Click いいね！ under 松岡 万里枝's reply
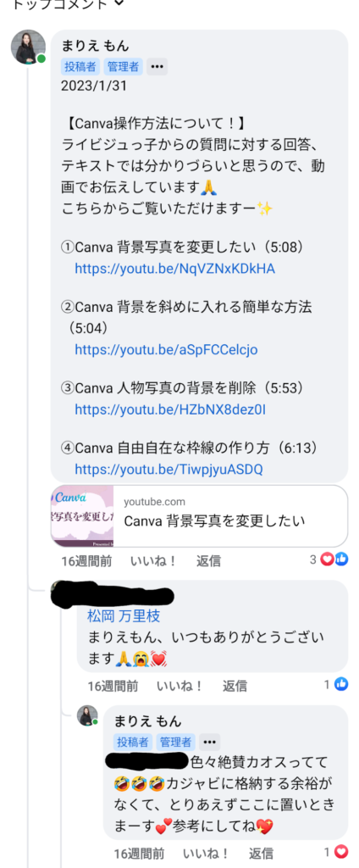 point(179,686)
